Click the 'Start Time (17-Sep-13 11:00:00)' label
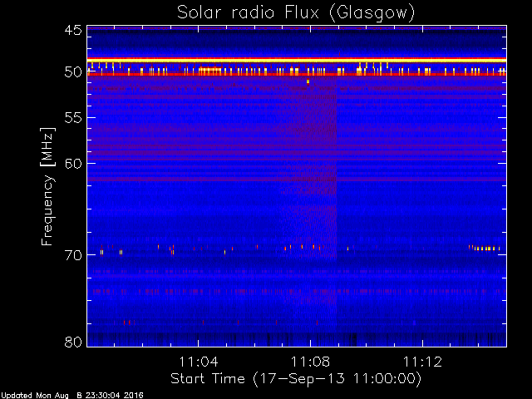 (296, 379)
